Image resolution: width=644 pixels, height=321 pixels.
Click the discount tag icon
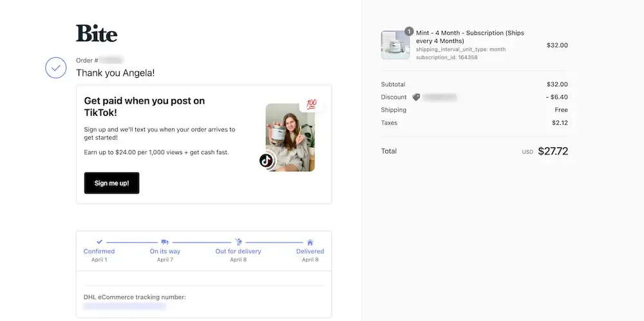click(x=416, y=97)
